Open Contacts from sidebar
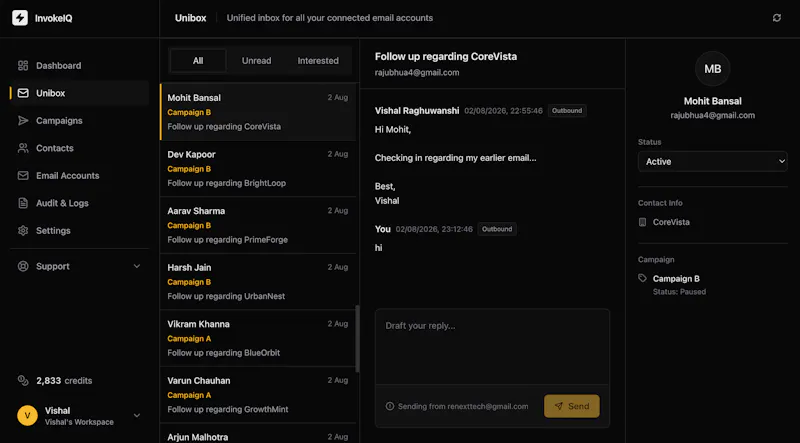The image size is (800, 443). (x=79, y=148)
